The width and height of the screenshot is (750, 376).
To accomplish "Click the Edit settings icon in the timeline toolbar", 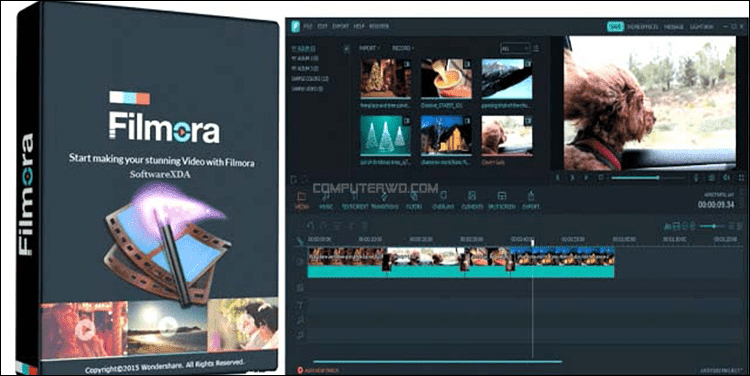I will [337, 226].
